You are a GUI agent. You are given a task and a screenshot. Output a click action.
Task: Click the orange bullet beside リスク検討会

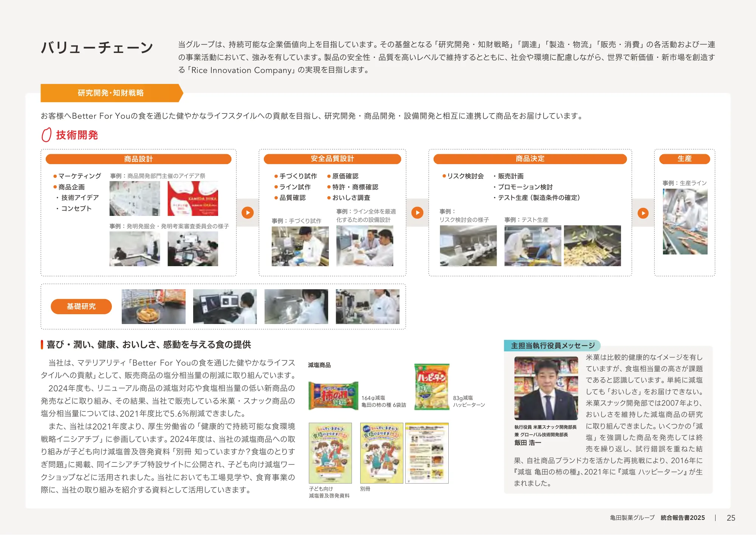pyautogui.click(x=443, y=175)
